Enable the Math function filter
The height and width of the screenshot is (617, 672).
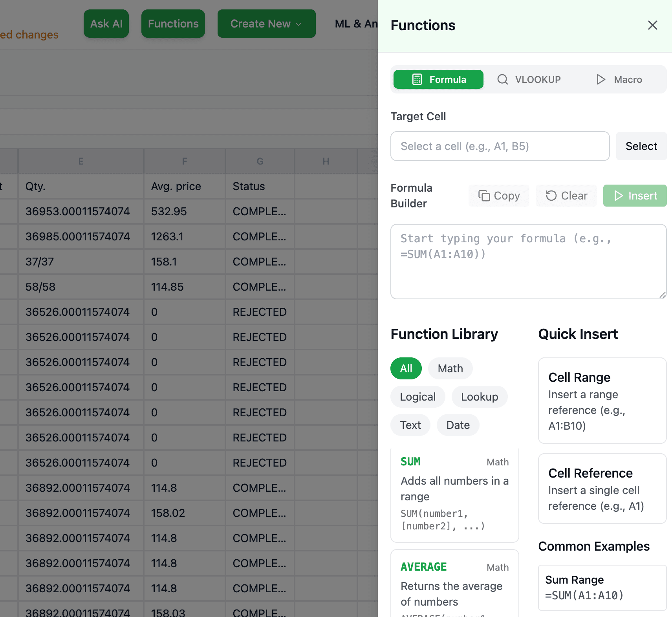450,368
